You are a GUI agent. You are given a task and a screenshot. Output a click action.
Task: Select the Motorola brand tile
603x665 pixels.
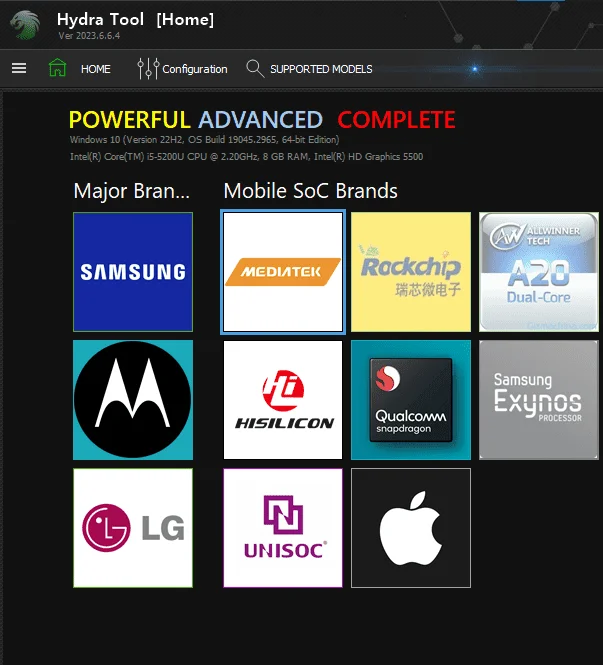[x=133, y=400]
